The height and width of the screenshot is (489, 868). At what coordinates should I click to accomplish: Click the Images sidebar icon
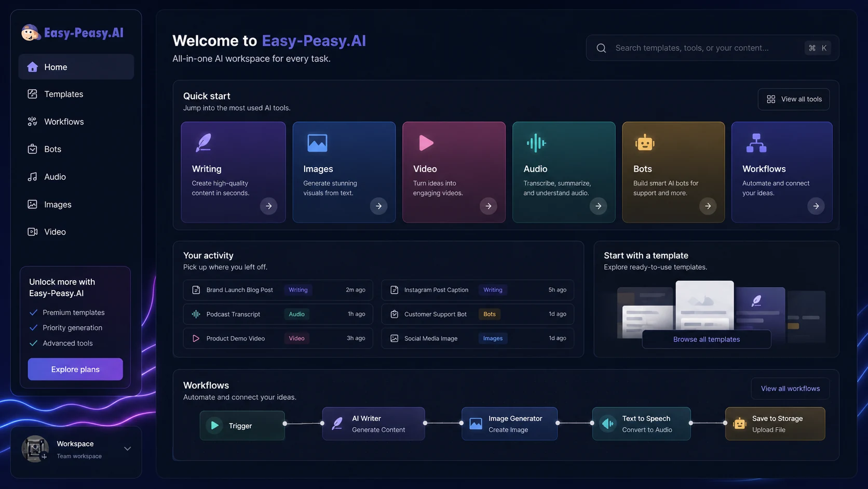click(x=32, y=204)
